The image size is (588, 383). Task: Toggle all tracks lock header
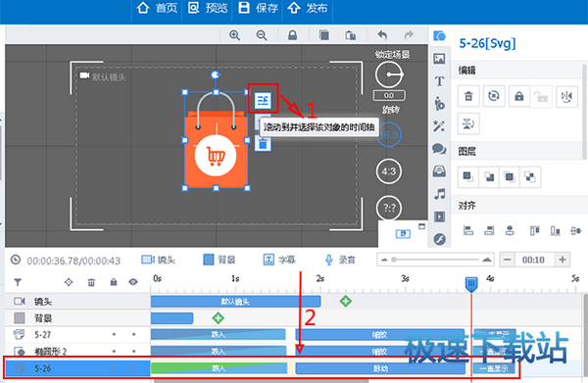click(114, 282)
